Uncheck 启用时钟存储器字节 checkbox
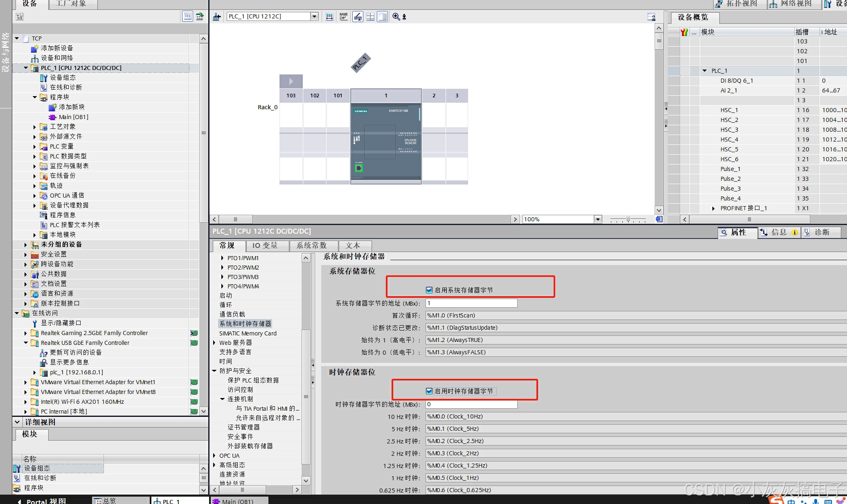The height and width of the screenshot is (504, 847). 429,391
